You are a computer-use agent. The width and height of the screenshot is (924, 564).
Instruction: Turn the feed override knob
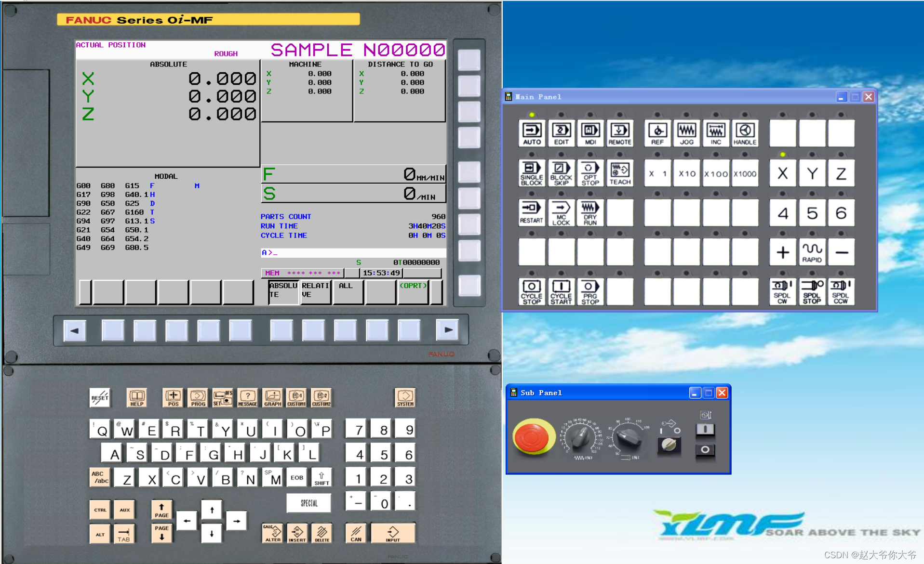(581, 438)
